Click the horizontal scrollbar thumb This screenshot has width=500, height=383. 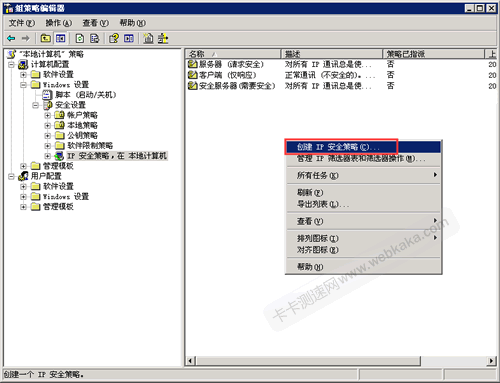pyautogui.click(x=308, y=361)
